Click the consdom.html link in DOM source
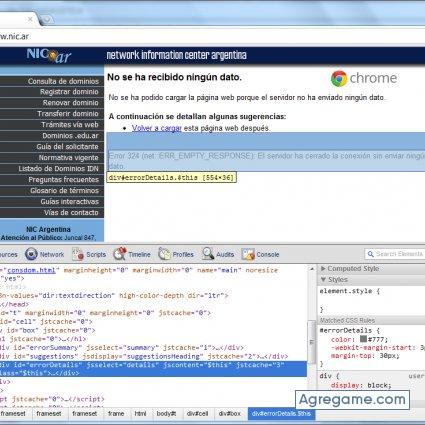 point(31,270)
